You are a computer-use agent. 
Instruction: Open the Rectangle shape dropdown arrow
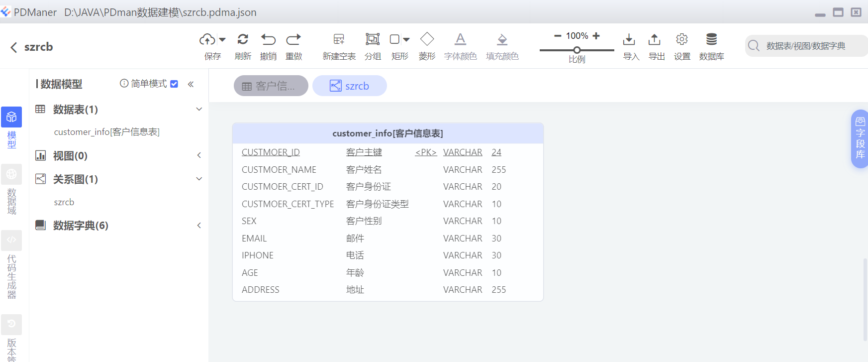(x=406, y=39)
